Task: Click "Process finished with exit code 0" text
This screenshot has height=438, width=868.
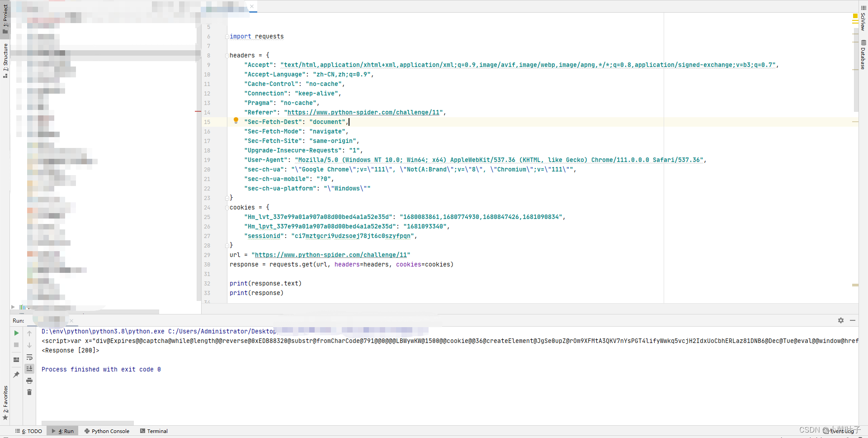Action: (x=101, y=369)
